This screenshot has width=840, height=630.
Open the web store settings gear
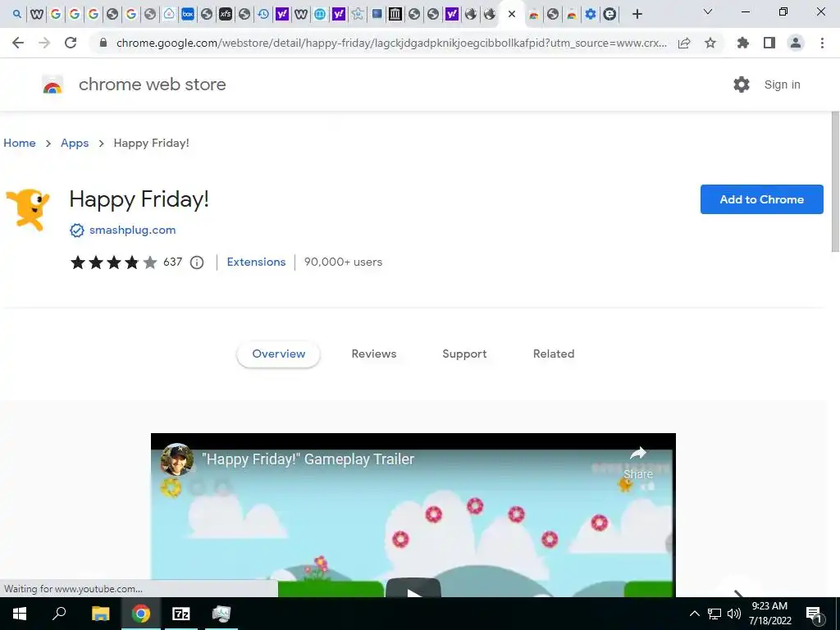click(742, 84)
